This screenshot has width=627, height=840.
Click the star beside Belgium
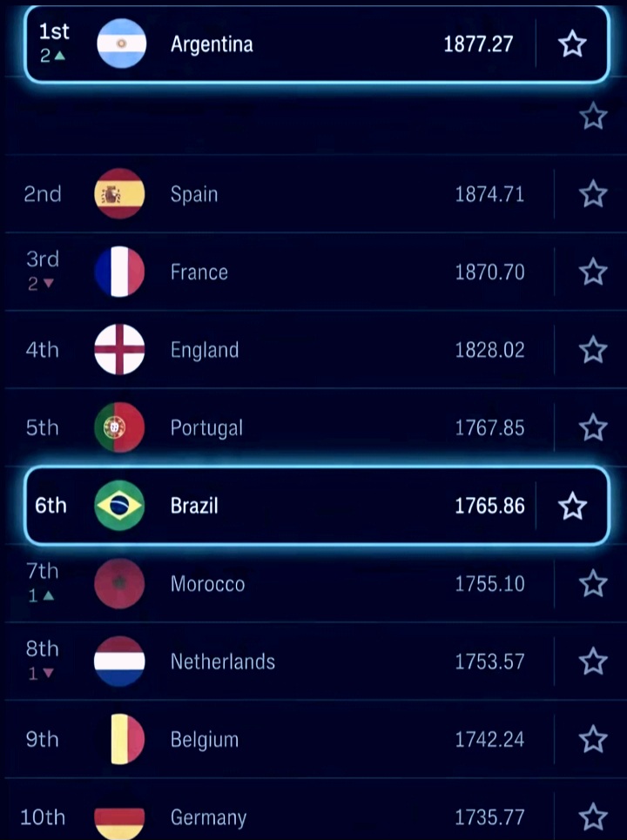coord(593,739)
